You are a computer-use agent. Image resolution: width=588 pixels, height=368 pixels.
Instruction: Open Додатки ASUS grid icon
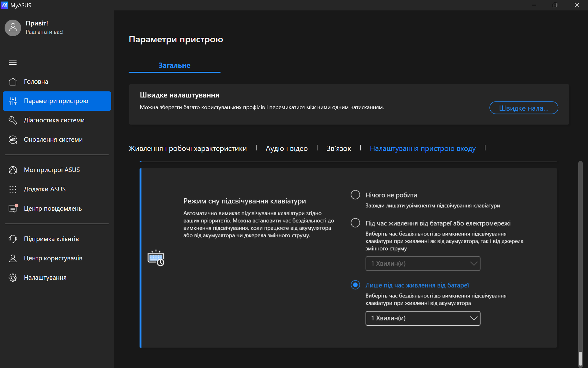click(13, 189)
